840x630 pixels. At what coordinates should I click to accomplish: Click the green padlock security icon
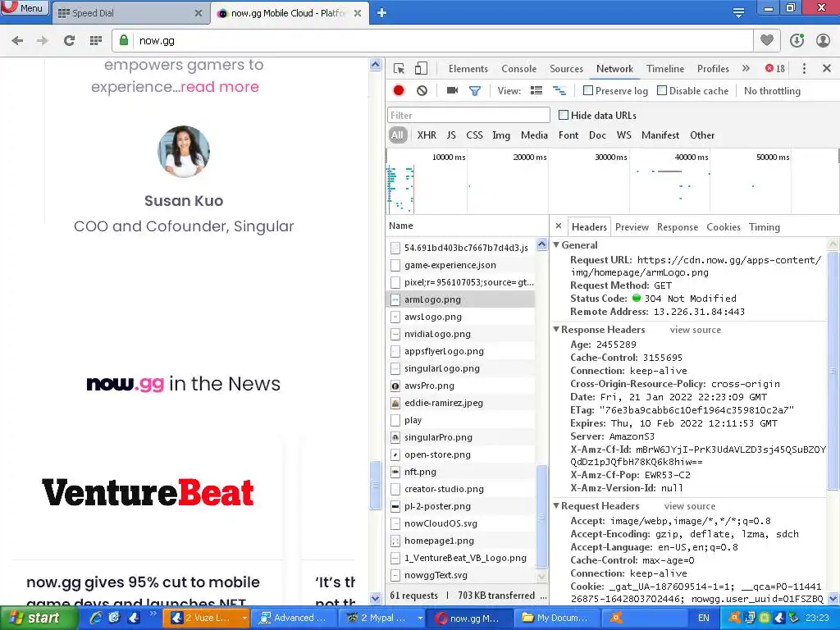[124, 40]
